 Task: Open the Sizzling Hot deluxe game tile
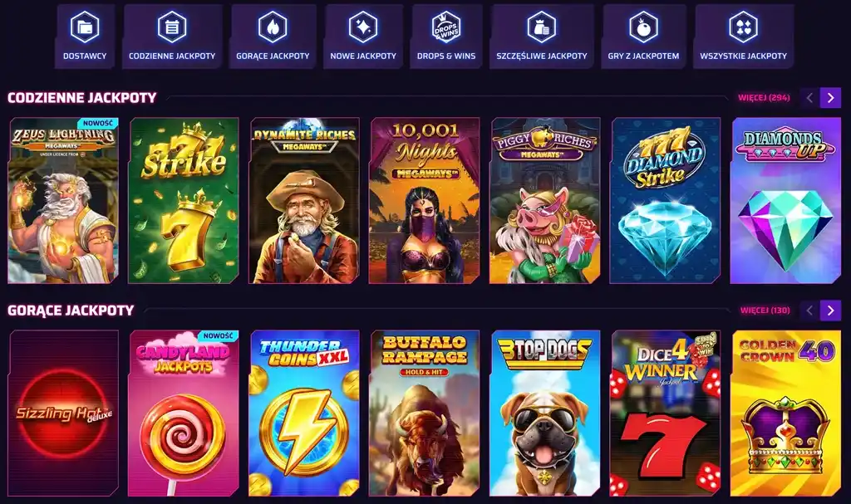click(x=63, y=413)
